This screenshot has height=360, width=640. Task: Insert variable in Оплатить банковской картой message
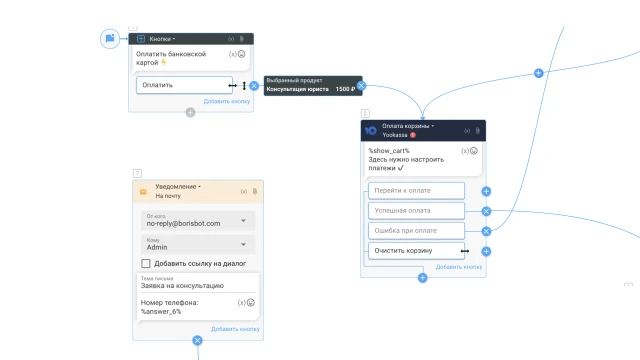[x=232, y=54]
